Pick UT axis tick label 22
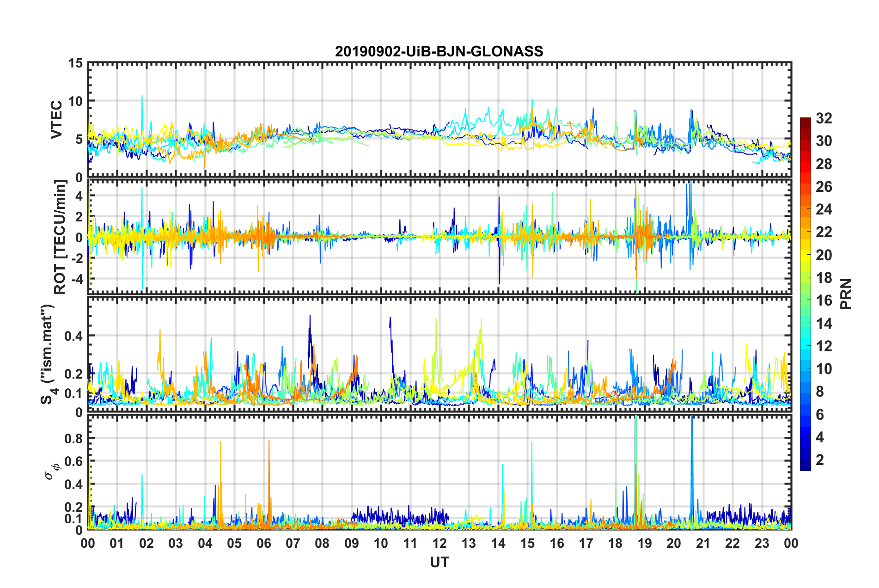879x588 pixels. pos(732,543)
